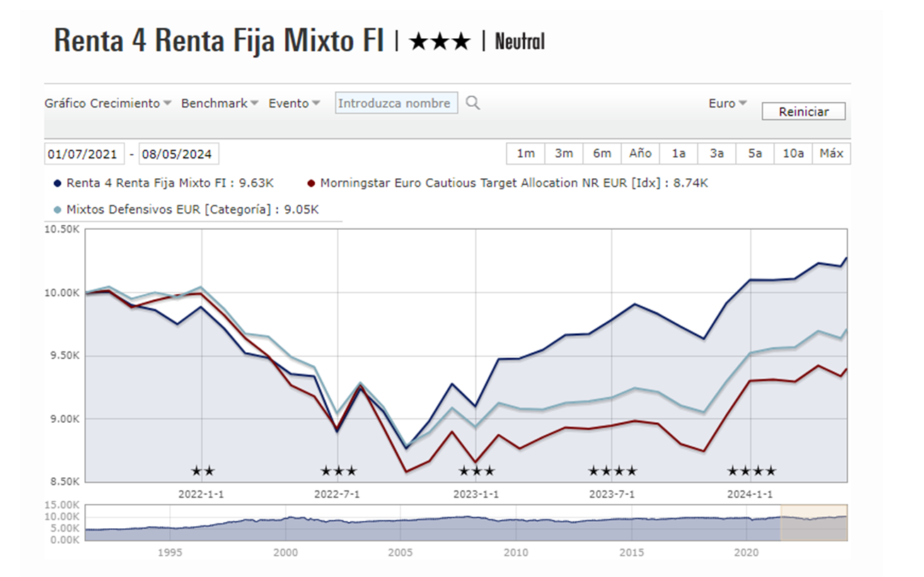Click the 2020 label on overview timeline
924x577 pixels.
click(x=747, y=552)
